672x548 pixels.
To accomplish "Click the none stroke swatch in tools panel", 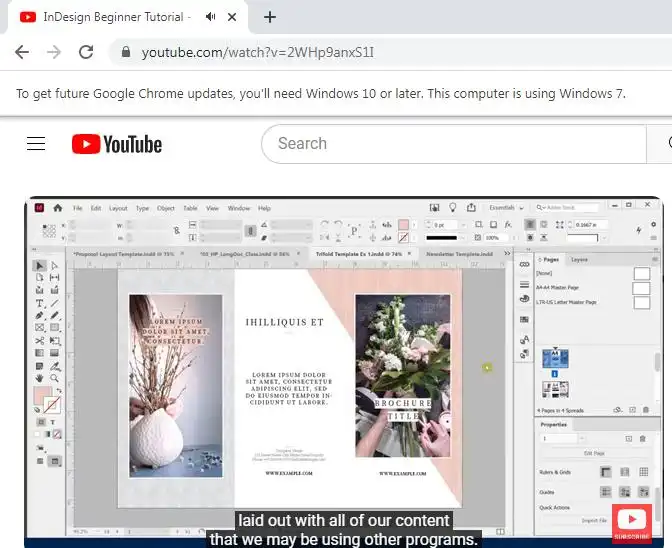I will point(52,405).
